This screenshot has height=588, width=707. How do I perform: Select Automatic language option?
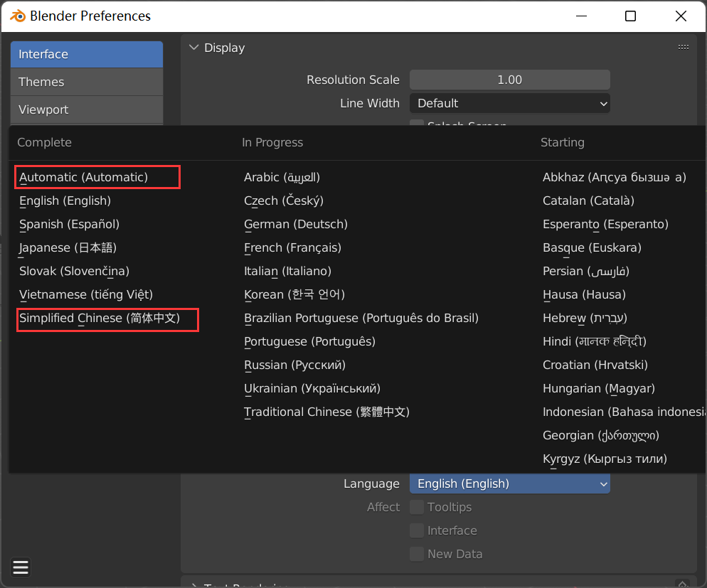coord(84,177)
